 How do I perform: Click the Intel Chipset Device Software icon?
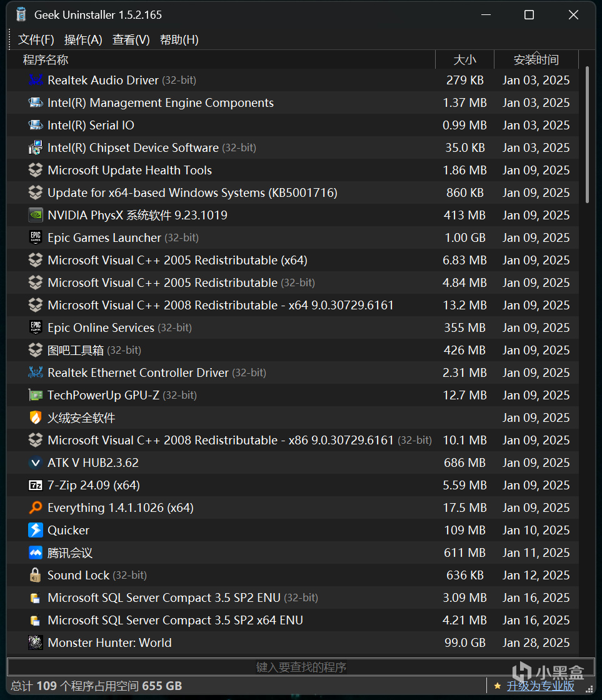pos(36,147)
